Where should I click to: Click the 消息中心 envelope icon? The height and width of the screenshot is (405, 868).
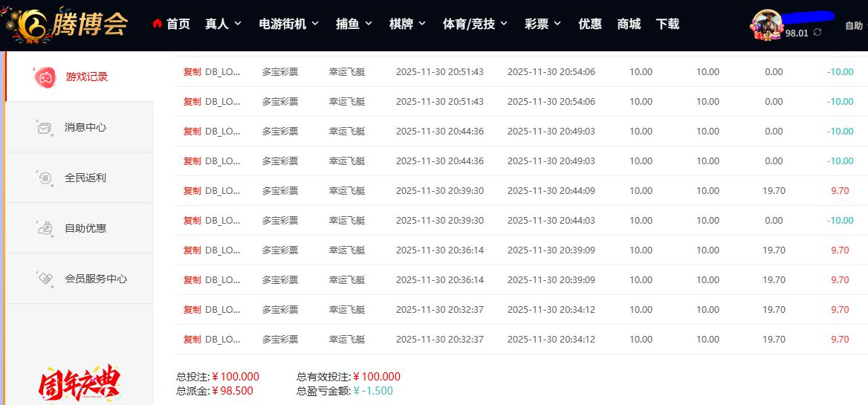[x=45, y=128]
